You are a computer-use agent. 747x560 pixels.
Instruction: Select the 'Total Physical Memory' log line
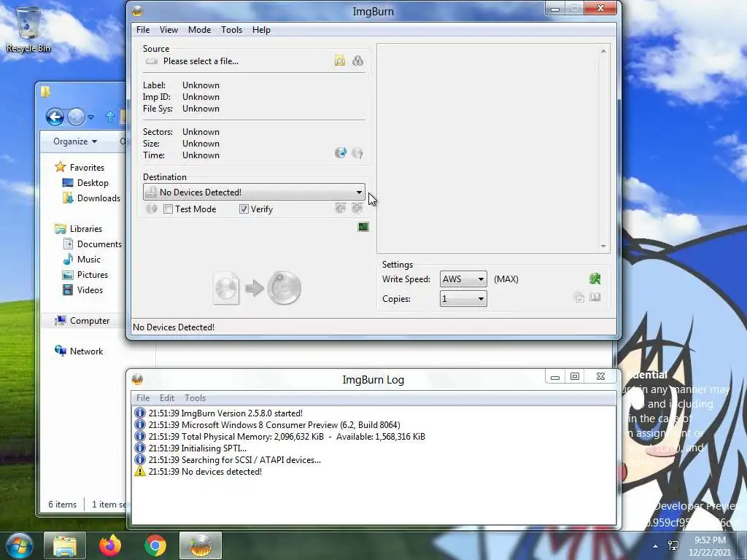pyautogui.click(x=286, y=436)
